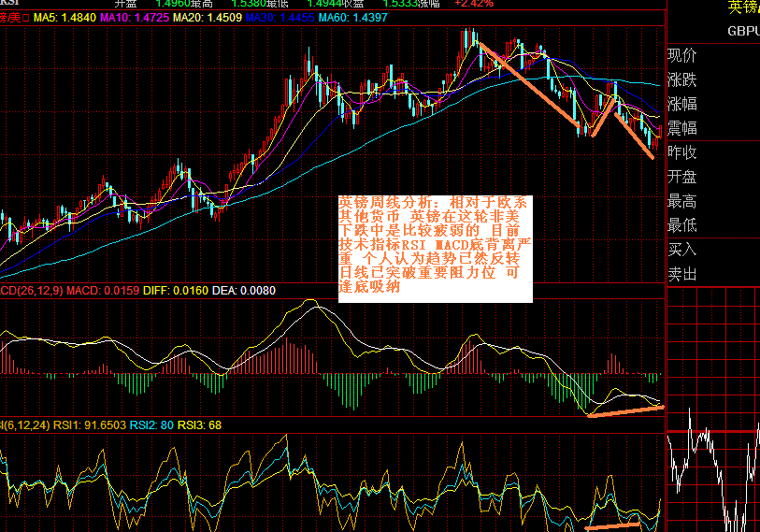The height and width of the screenshot is (532, 760).
Task: Click the DEA: 0.0080 value
Action: 244,291
